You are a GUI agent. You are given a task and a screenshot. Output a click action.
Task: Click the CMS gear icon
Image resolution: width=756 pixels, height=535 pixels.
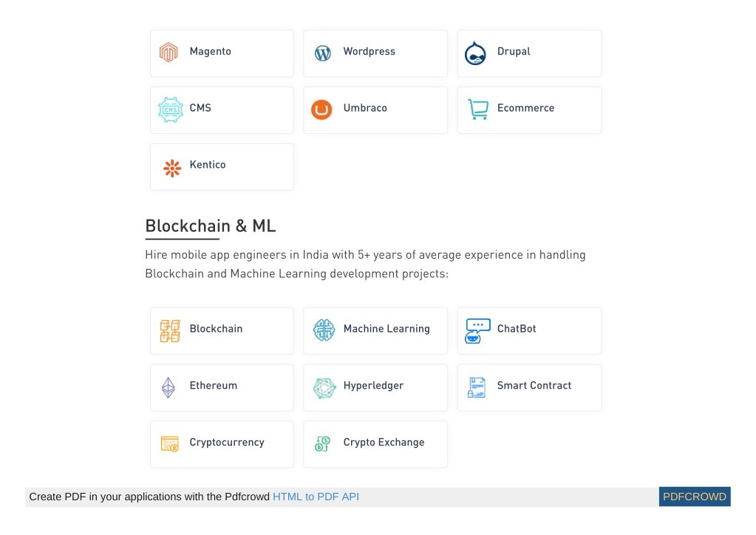(x=171, y=109)
